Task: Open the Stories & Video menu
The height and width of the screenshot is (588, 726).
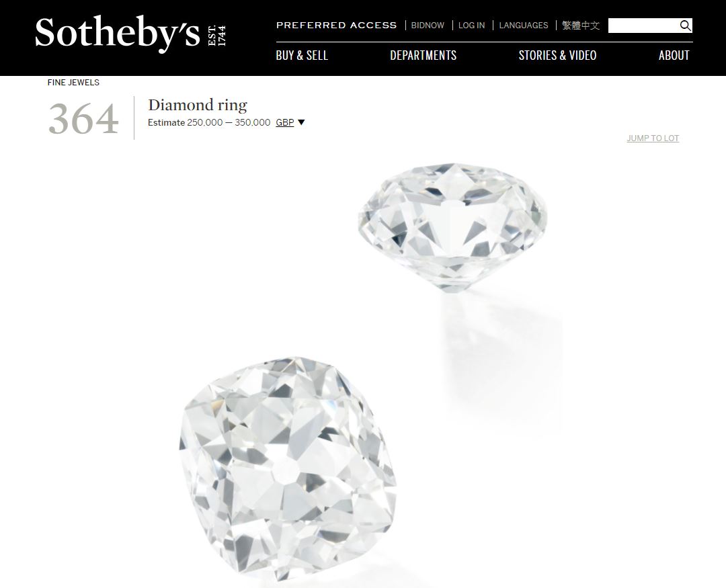Action: (557, 56)
